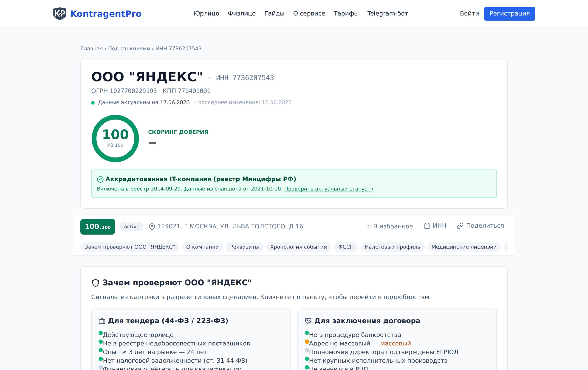588x370 pixels.
Task: Select the ОГРН 1027700229193 text
Action: pos(124,91)
